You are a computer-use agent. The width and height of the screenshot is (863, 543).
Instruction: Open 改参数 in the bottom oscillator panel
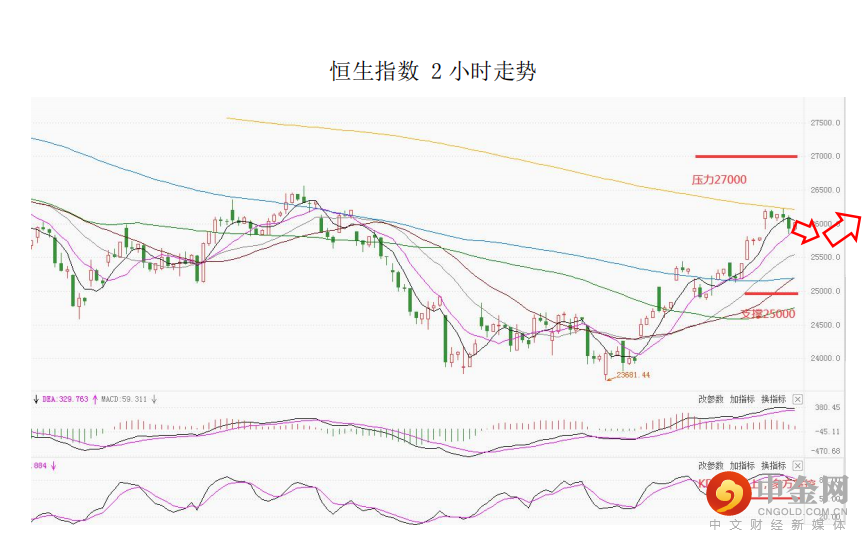point(710,466)
